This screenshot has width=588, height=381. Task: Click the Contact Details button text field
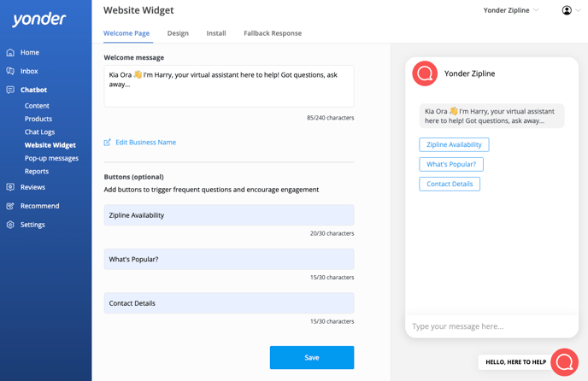tap(229, 303)
